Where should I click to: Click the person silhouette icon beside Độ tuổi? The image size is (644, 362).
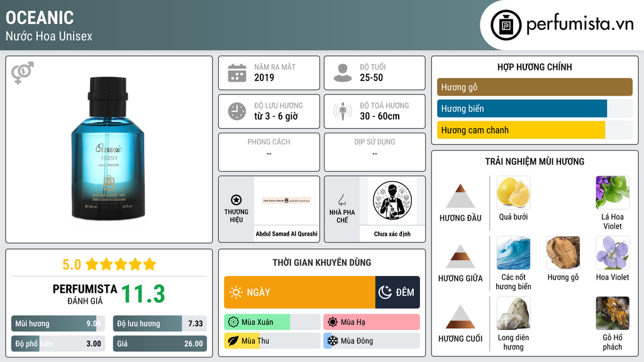click(x=343, y=73)
